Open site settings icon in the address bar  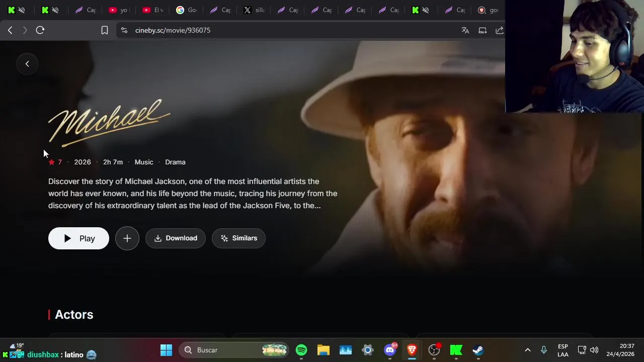124,30
